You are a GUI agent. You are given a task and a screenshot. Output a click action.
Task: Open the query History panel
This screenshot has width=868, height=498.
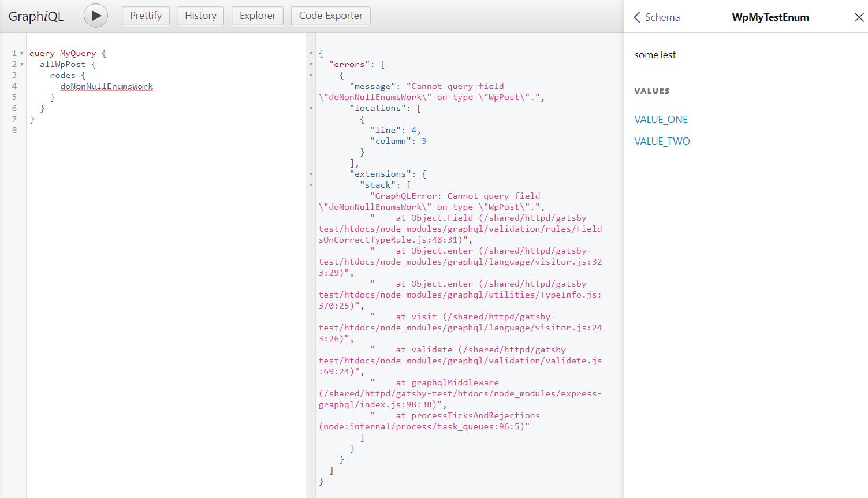(200, 16)
